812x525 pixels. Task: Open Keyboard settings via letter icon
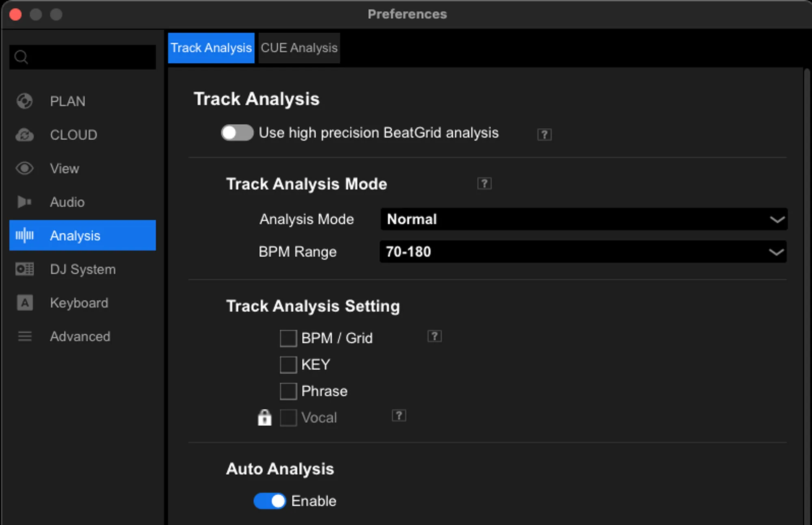coord(24,303)
